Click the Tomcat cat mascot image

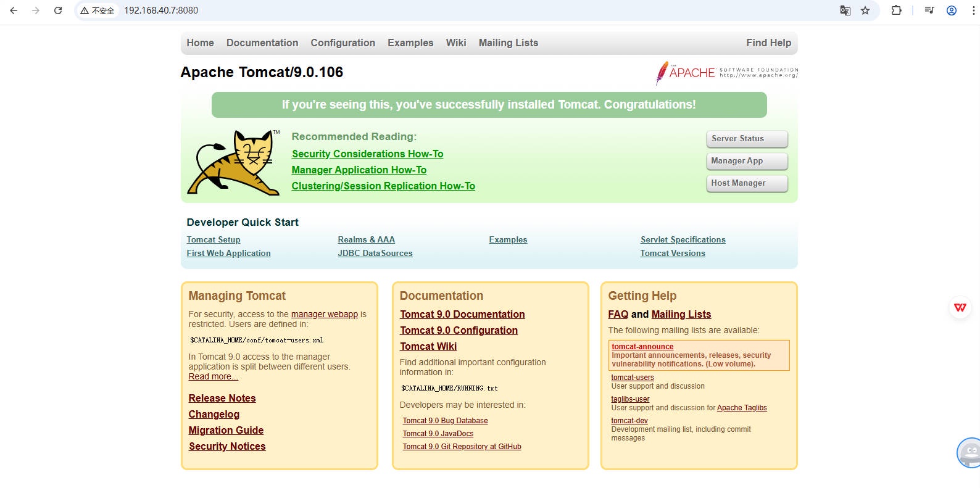(x=233, y=162)
